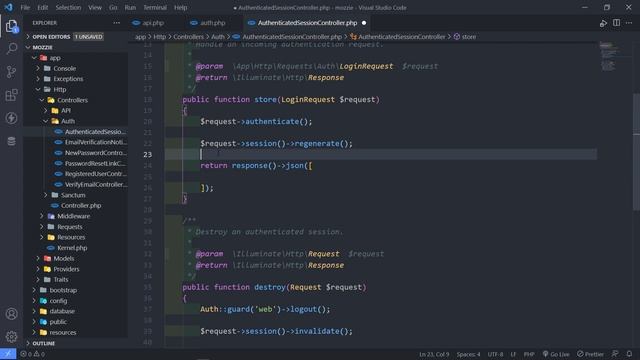This screenshot has height=360, width=640.
Task: Open the Edit menu
Action: pos(43,7)
